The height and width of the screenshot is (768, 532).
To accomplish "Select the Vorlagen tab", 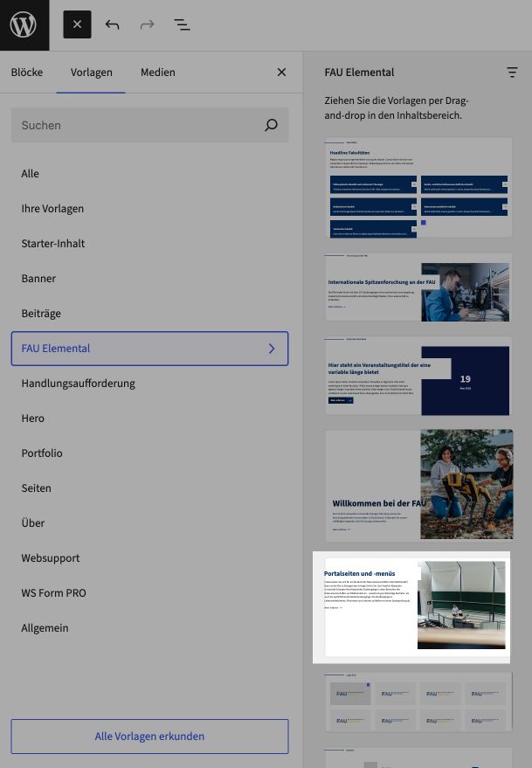I will (x=92, y=73).
